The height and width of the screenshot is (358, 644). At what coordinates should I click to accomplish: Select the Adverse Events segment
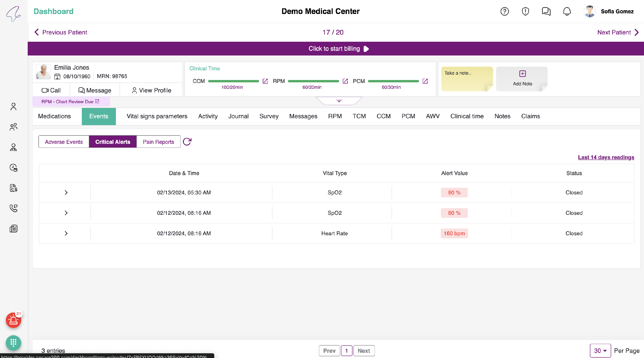(64, 142)
